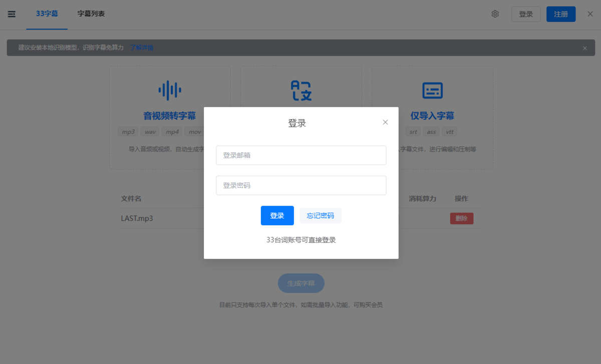Click the 生成字幕 button

301,283
